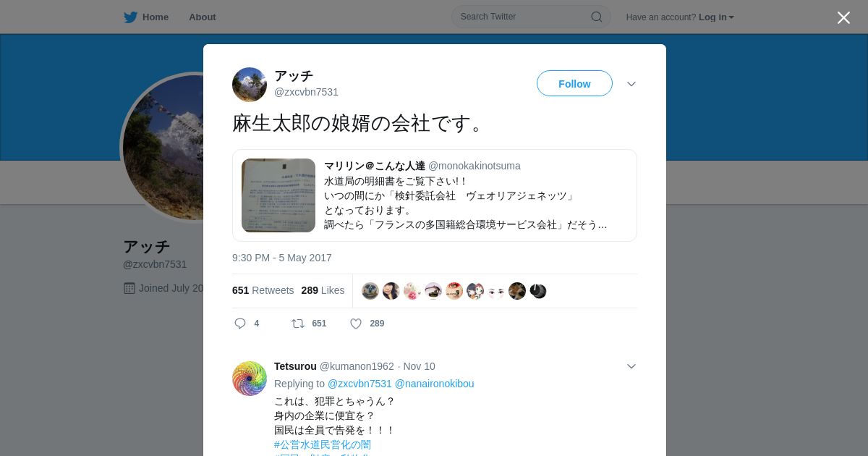Open the Log in dropdown
The width and height of the screenshot is (868, 456).
pyautogui.click(x=716, y=17)
